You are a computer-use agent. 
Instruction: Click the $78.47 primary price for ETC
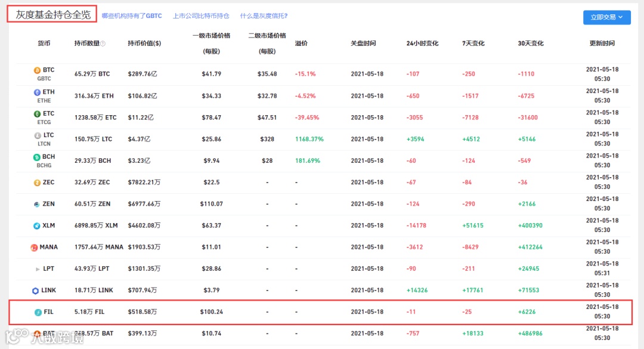[212, 118]
